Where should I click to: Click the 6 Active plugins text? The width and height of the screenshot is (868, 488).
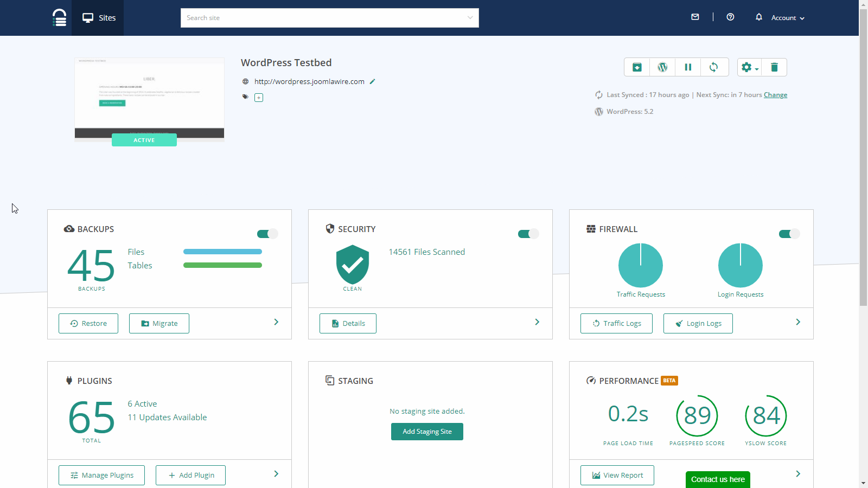142,404
